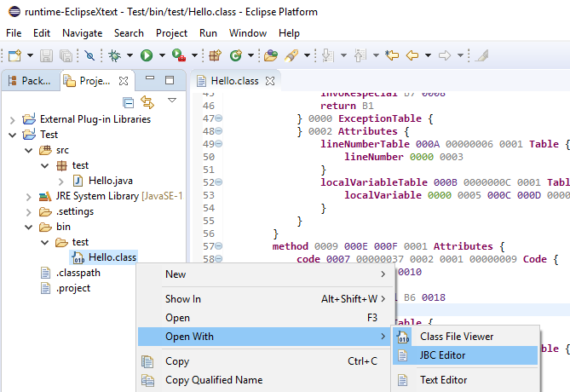The image size is (570, 392).
Task: Select the .project file
Action: [66, 288]
